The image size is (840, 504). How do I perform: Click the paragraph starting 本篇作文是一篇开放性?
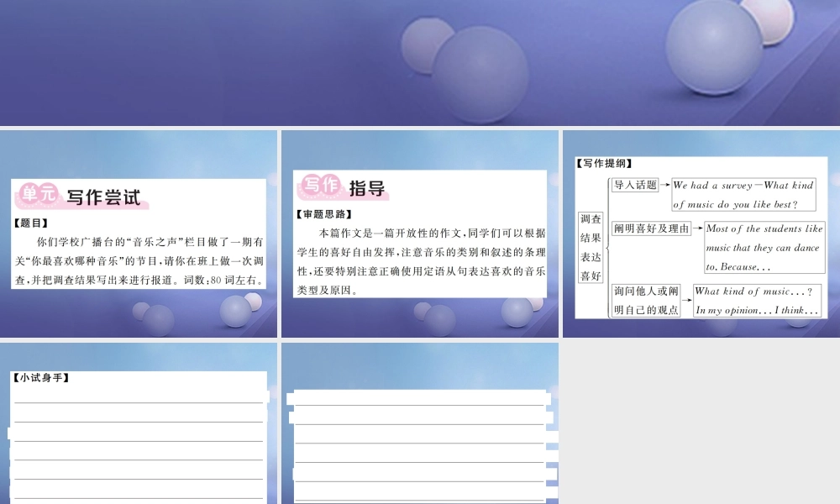coord(422,261)
